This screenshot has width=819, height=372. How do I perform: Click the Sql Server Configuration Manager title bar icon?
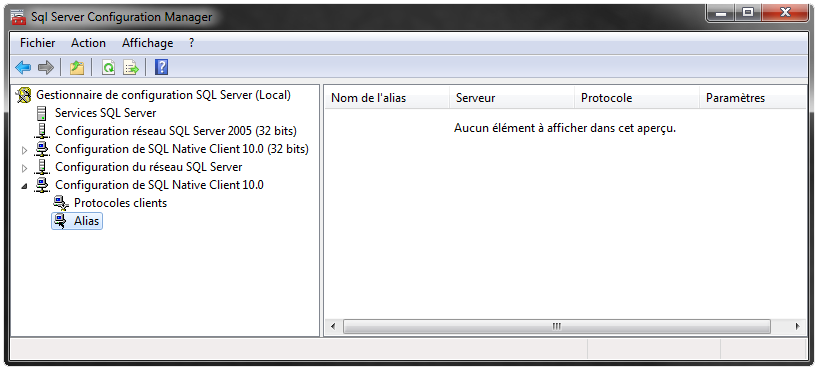tap(18, 17)
